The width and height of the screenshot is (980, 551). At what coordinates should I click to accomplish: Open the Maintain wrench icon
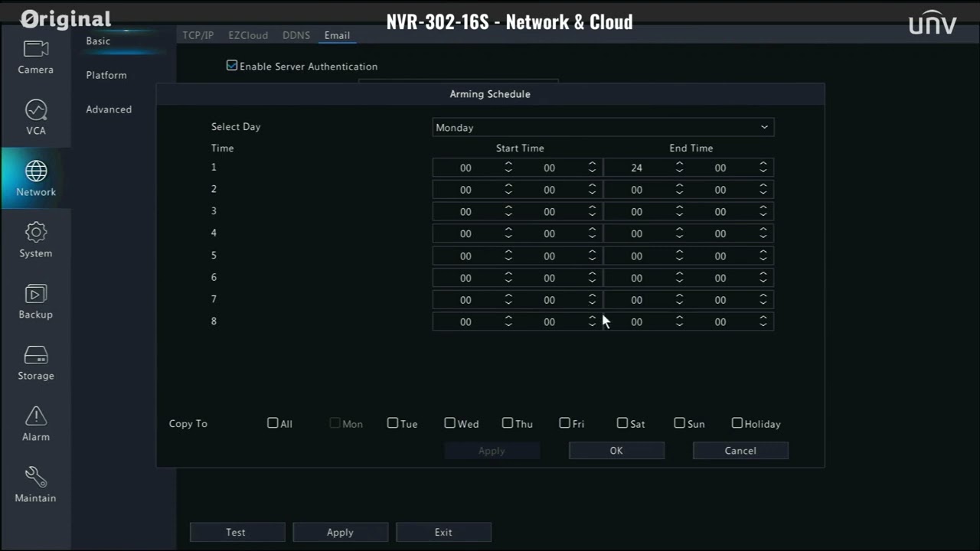pos(36,477)
